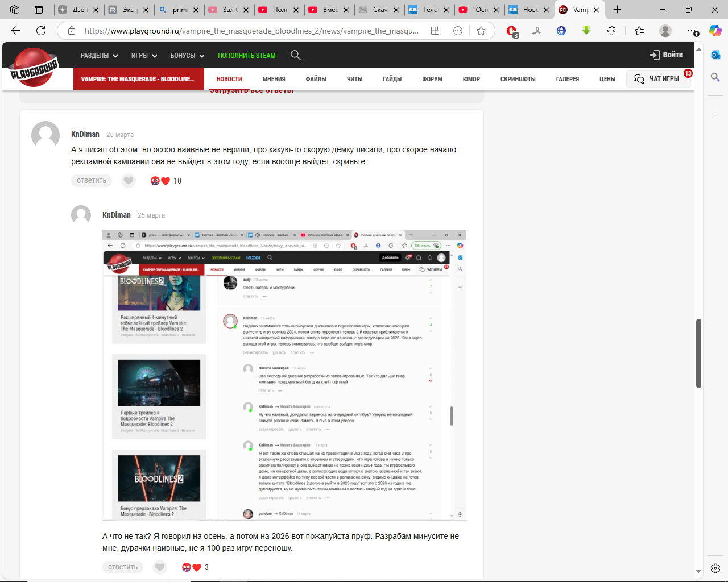Close the Вмес browser tab
The width and height of the screenshot is (728, 582).
(346, 10)
